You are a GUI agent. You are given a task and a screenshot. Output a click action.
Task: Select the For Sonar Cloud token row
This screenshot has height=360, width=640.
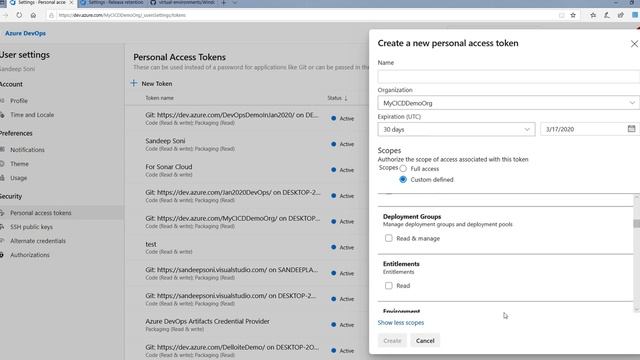pos(247,170)
